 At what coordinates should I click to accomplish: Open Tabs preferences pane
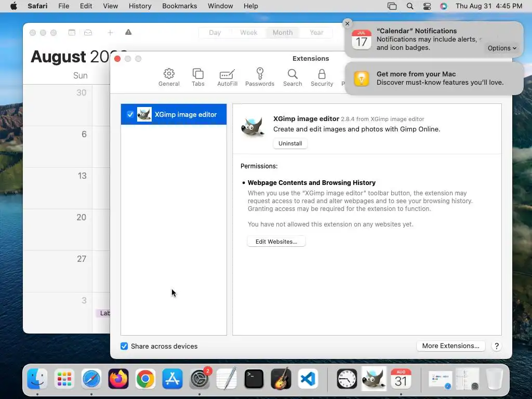[198, 77]
